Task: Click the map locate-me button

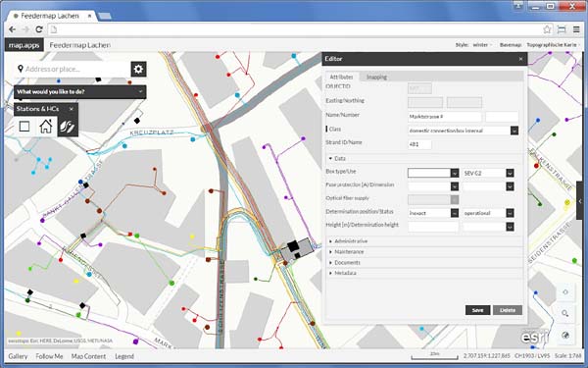Action: click(x=565, y=291)
